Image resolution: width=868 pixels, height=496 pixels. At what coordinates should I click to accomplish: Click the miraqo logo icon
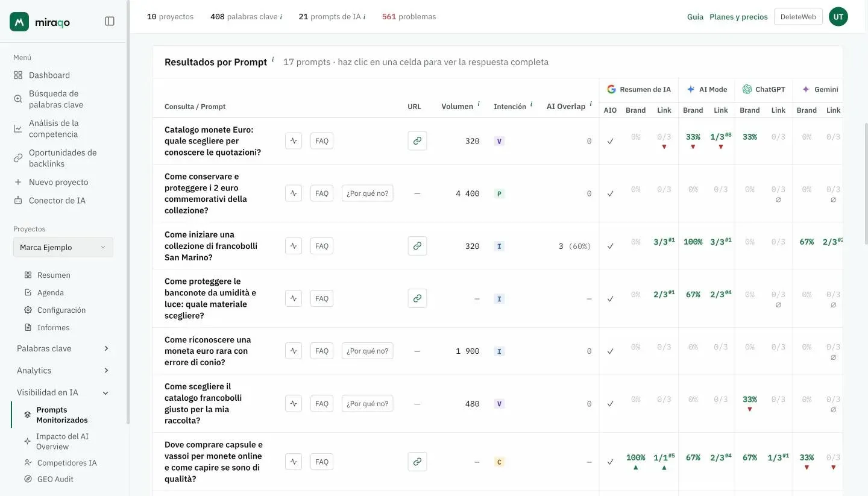tap(19, 22)
